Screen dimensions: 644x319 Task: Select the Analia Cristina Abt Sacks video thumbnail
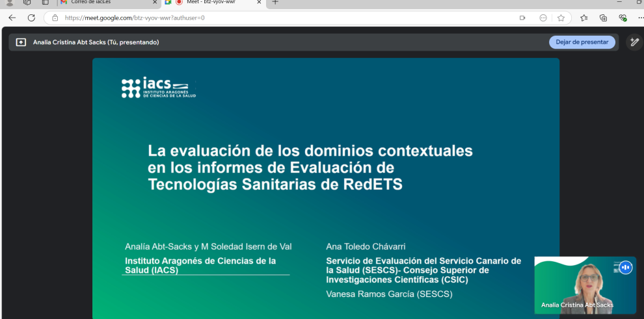tap(585, 286)
